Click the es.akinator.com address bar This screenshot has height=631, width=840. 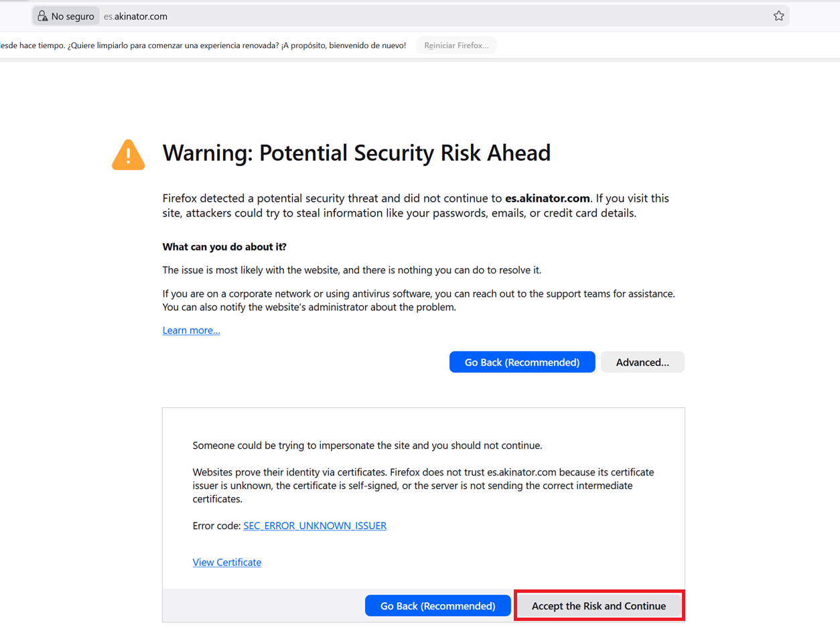coord(402,16)
